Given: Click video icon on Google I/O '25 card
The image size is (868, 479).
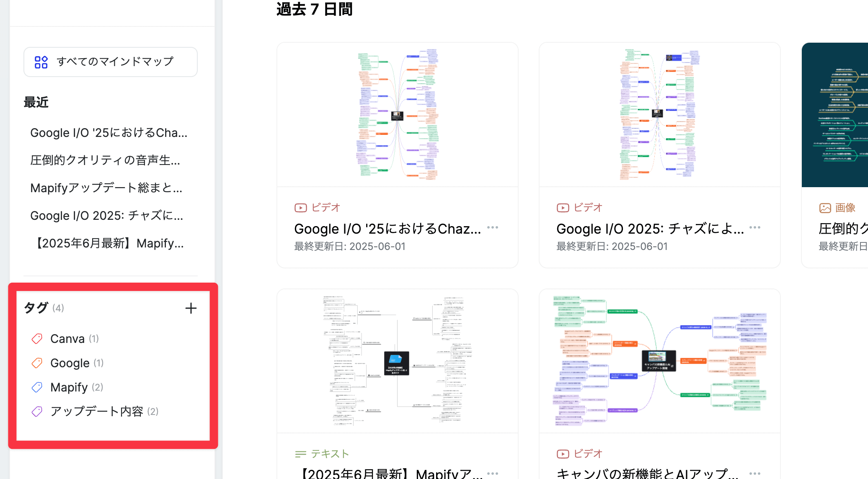Looking at the screenshot, I should pos(300,208).
